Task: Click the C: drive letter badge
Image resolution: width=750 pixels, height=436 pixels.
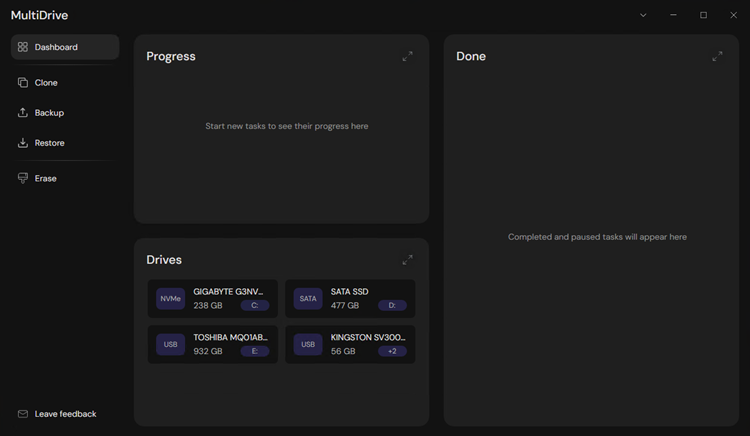Action: tap(255, 306)
